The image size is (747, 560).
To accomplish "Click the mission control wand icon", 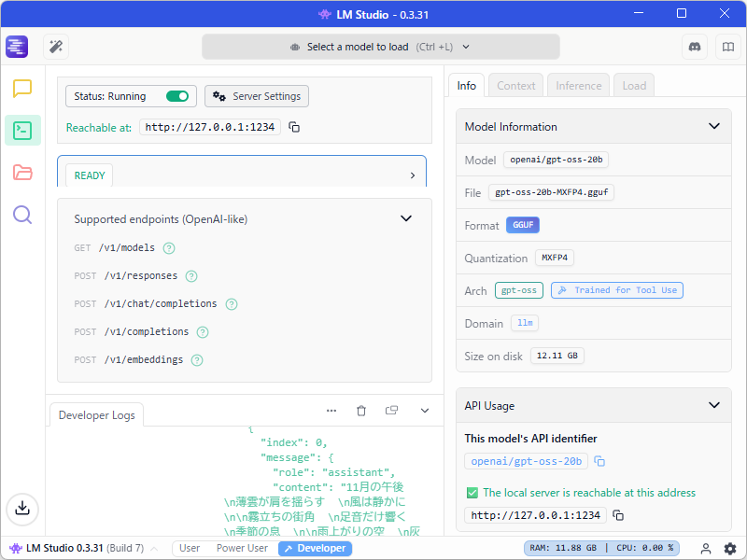I will point(55,46).
